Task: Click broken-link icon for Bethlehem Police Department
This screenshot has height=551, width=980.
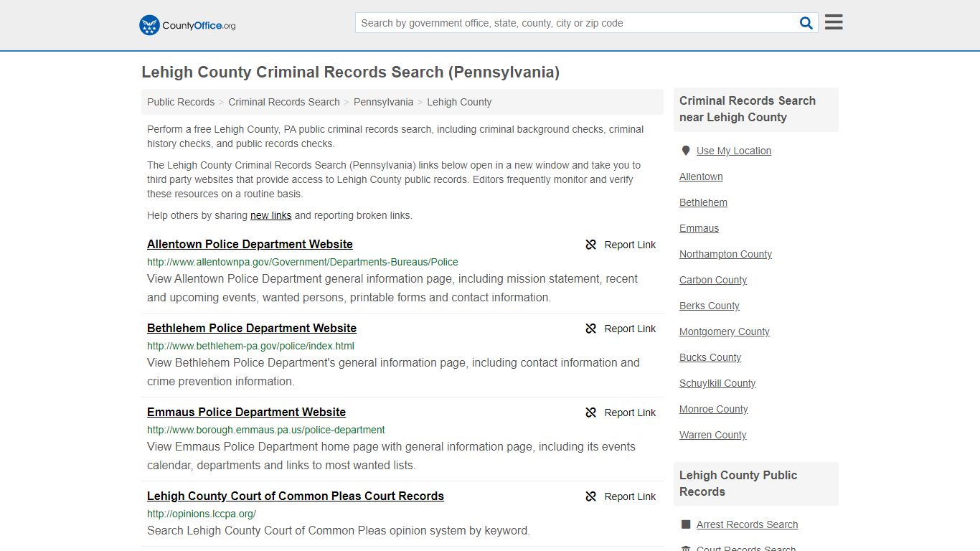Action: tap(591, 329)
